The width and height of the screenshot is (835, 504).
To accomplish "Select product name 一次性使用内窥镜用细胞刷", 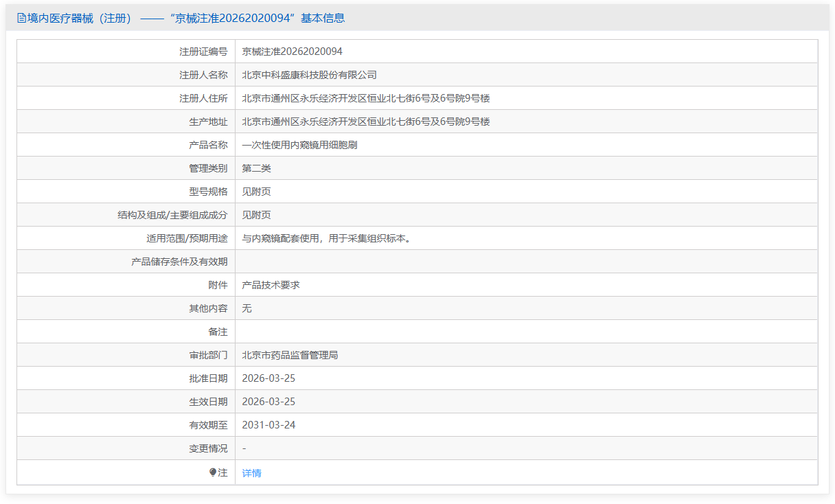I will tap(300, 145).
